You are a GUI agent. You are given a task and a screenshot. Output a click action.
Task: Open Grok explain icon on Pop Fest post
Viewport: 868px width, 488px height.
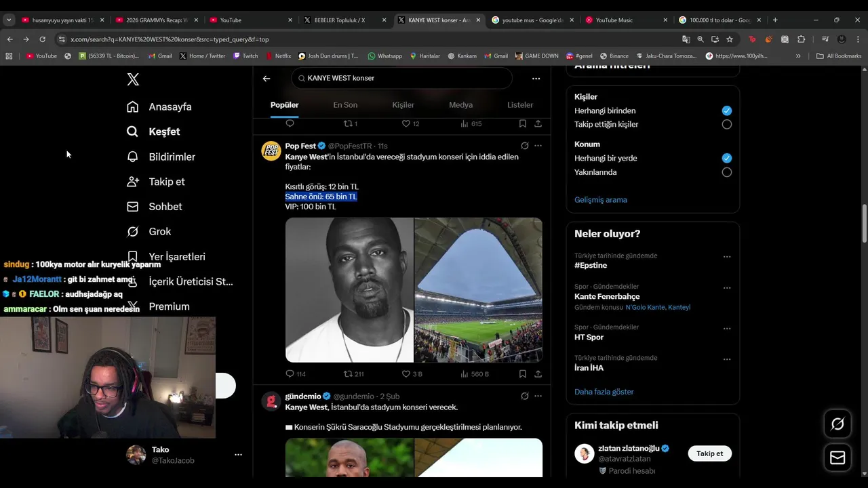[525, 146]
